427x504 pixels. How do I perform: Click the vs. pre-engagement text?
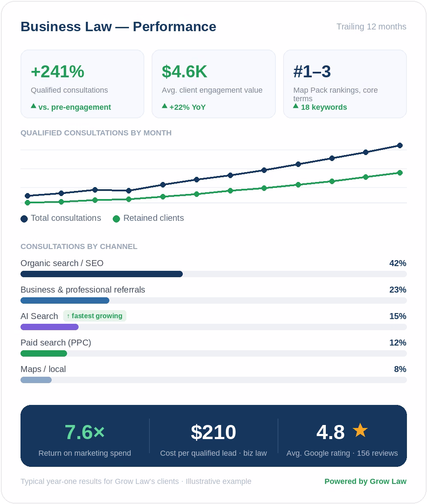(x=75, y=107)
